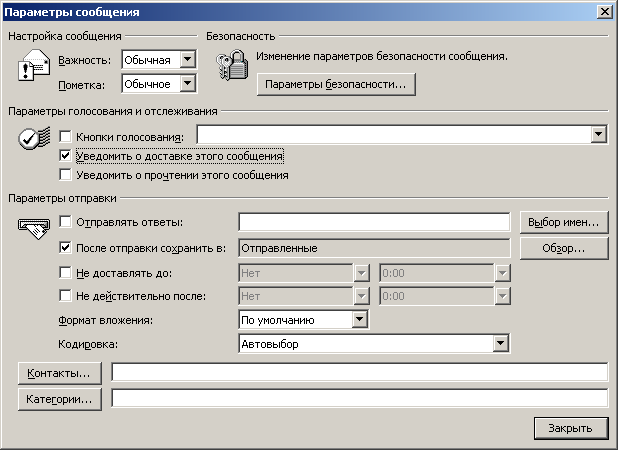Image resolution: width=618 pixels, height=450 pixels.
Task: Click the Кодировка label
Action: [88, 344]
